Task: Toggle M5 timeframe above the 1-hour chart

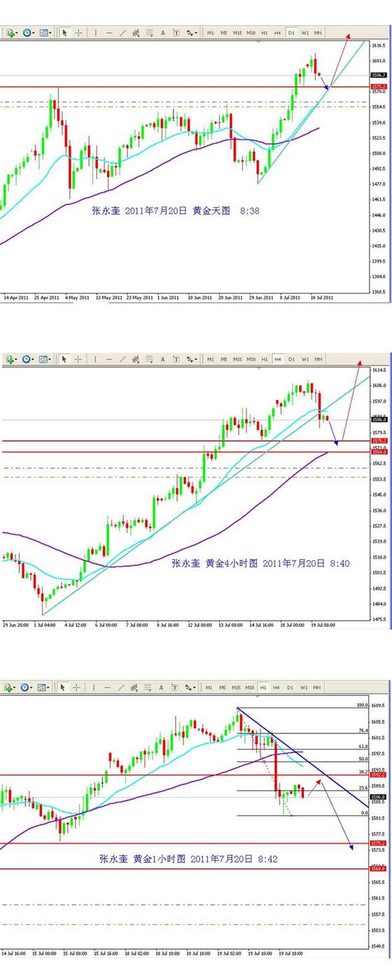Action: 224,687
